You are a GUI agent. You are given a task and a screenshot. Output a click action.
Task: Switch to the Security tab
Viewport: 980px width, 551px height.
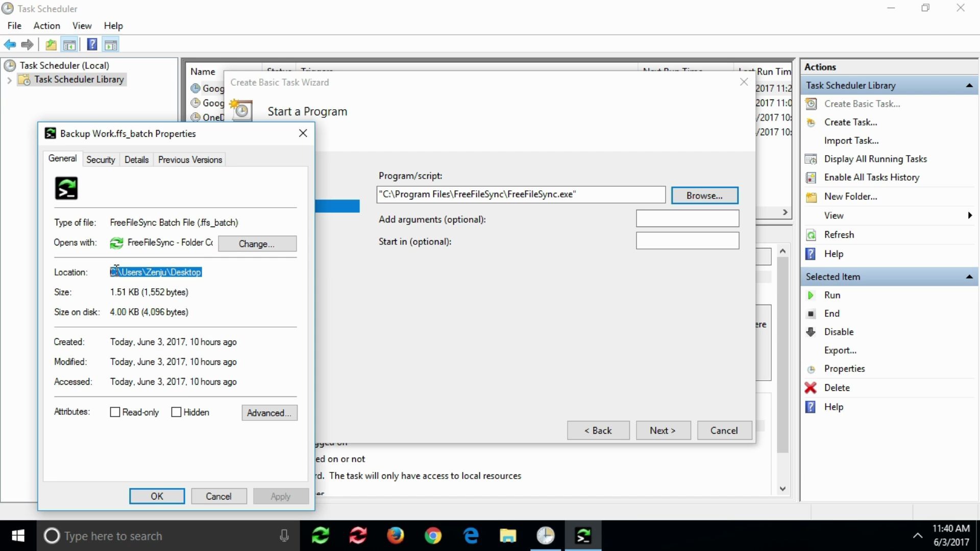coord(101,160)
